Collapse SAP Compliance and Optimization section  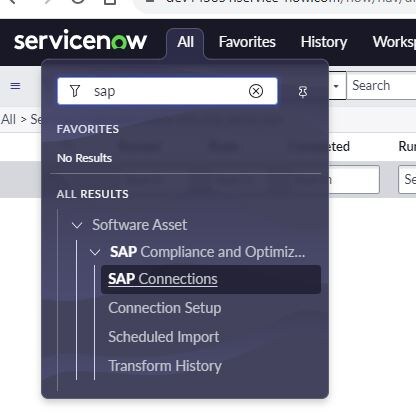click(95, 252)
